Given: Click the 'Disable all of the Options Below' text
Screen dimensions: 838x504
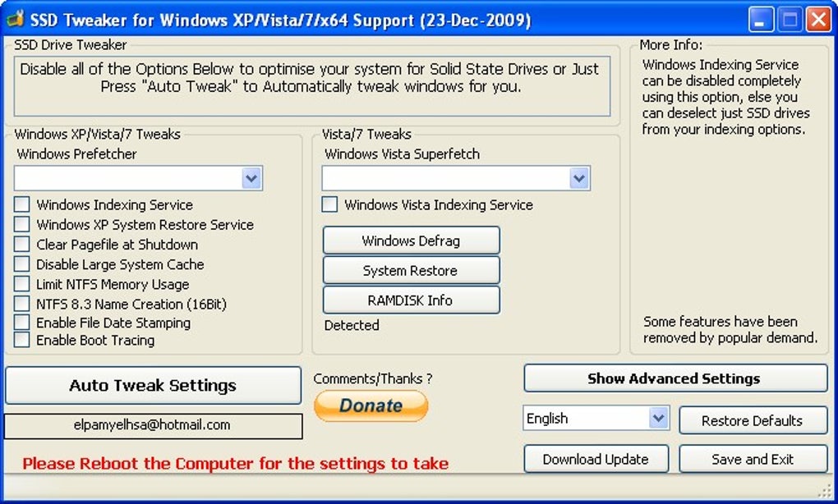Looking at the screenshot, I should pos(310,77).
